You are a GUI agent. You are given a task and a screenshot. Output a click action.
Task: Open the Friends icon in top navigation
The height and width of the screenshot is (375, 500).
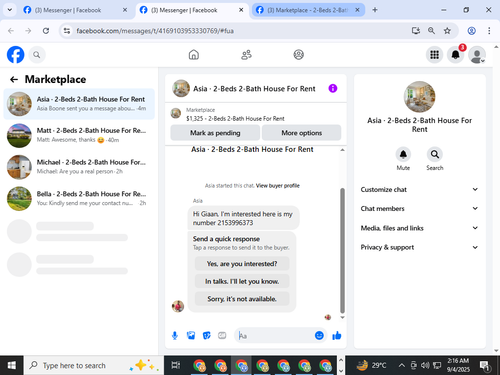click(246, 55)
